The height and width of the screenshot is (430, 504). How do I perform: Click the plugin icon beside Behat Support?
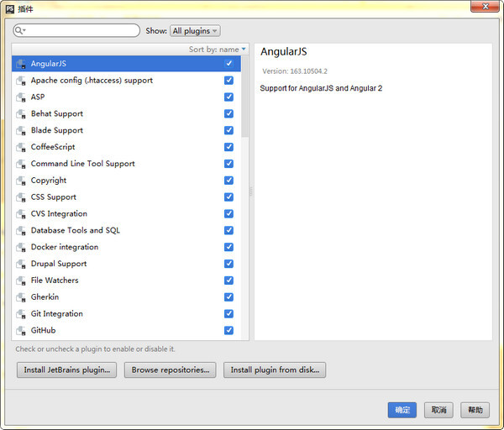(x=21, y=114)
